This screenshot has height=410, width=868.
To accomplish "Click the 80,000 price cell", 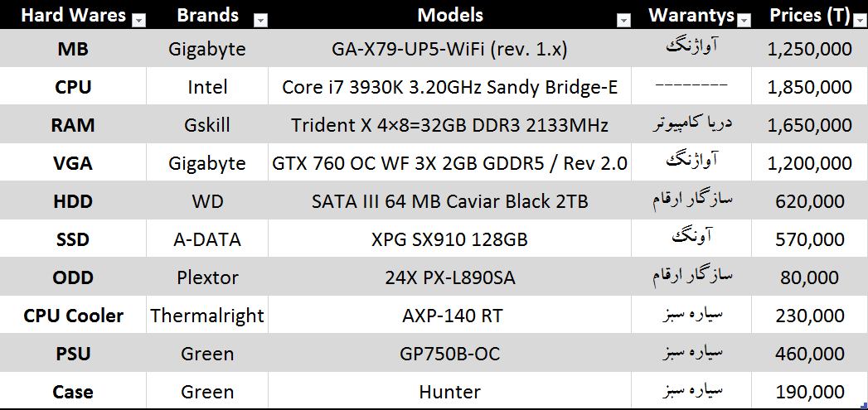I will coord(810,277).
